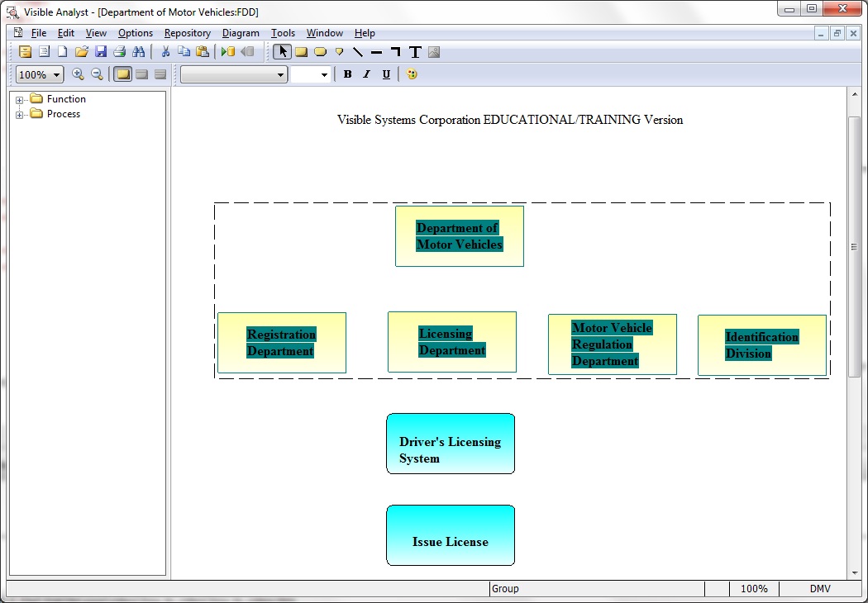Image resolution: width=868 pixels, height=603 pixels.
Task: Open the Repository menu
Action: pos(187,33)
